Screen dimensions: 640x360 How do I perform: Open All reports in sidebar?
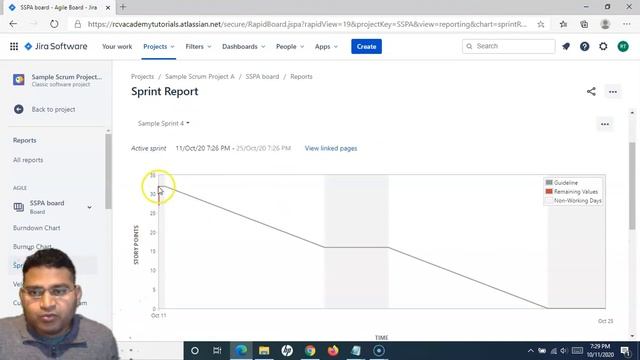pyautogui.click(x=28, y=160)
